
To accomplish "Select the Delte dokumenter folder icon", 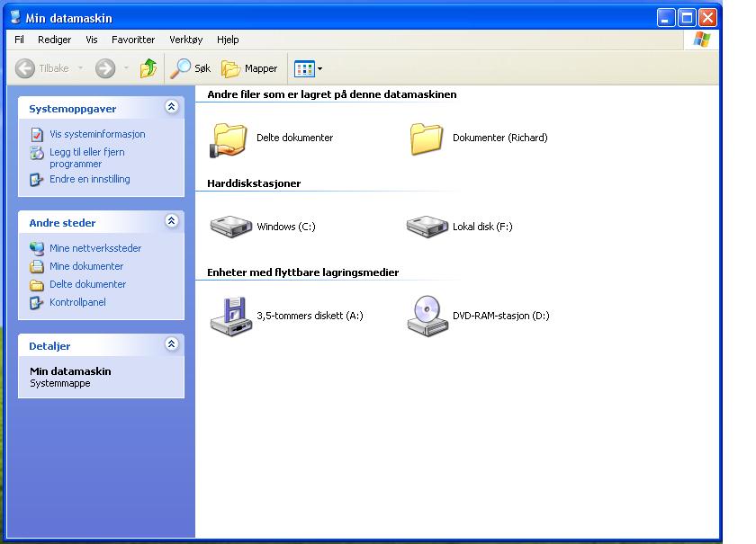I will coord(229,138).
